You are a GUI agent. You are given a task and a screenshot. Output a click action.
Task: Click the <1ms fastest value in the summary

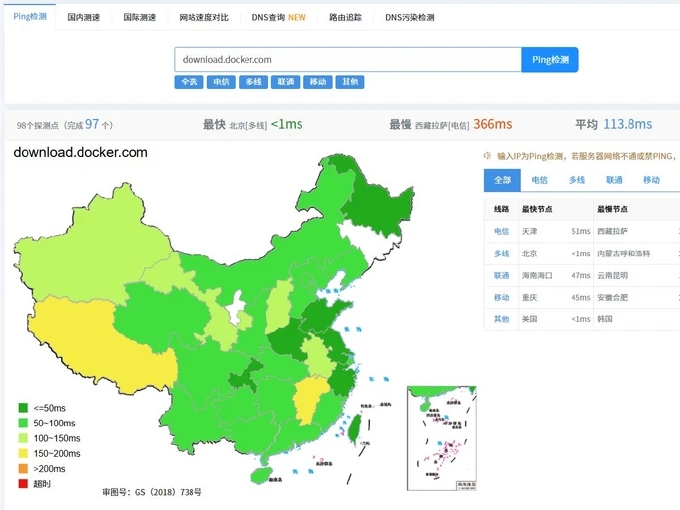[287, 124]
